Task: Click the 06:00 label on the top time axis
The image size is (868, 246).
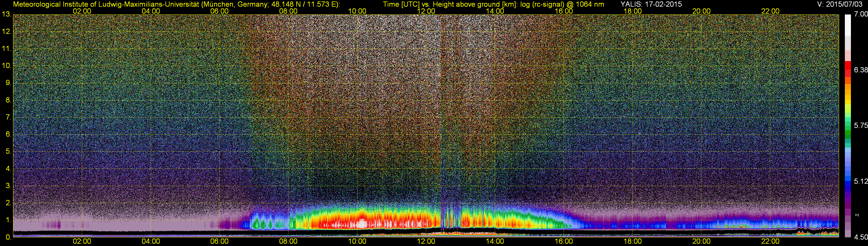Action: 219,11
